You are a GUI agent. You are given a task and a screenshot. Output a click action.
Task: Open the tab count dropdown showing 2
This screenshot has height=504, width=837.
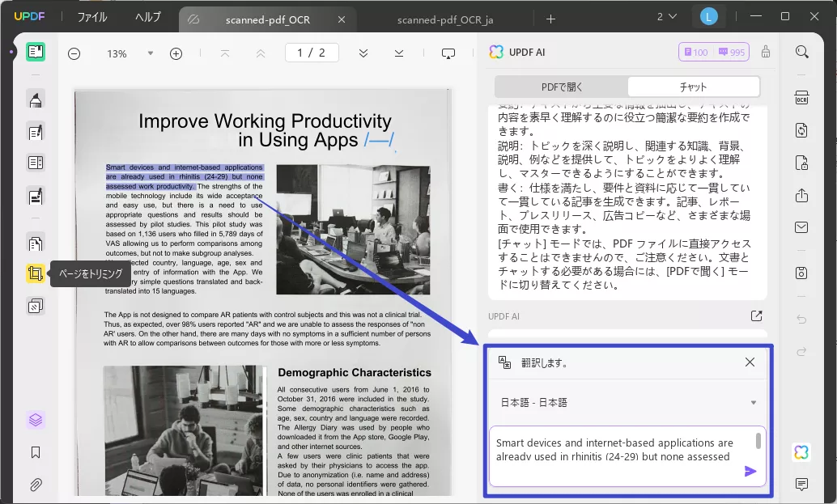tap(667, 17)
